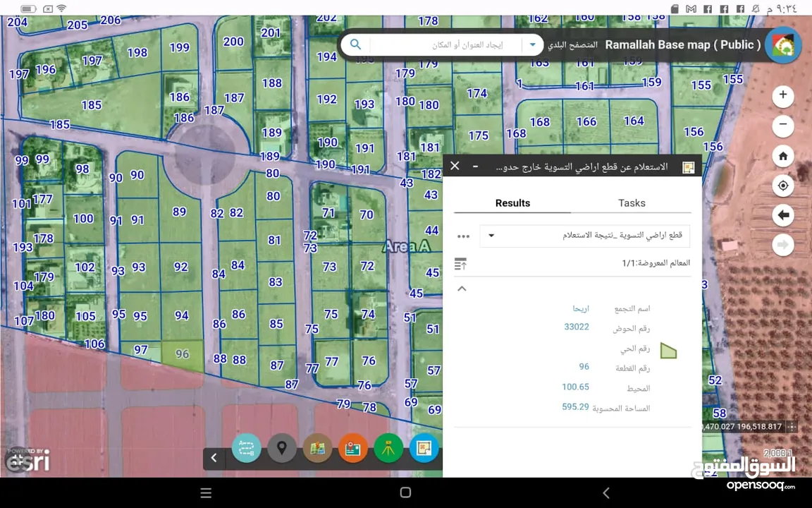This screenshot has height=508, width=812.
Task: Open the three-dots result options menu
Action: [463, 236]
